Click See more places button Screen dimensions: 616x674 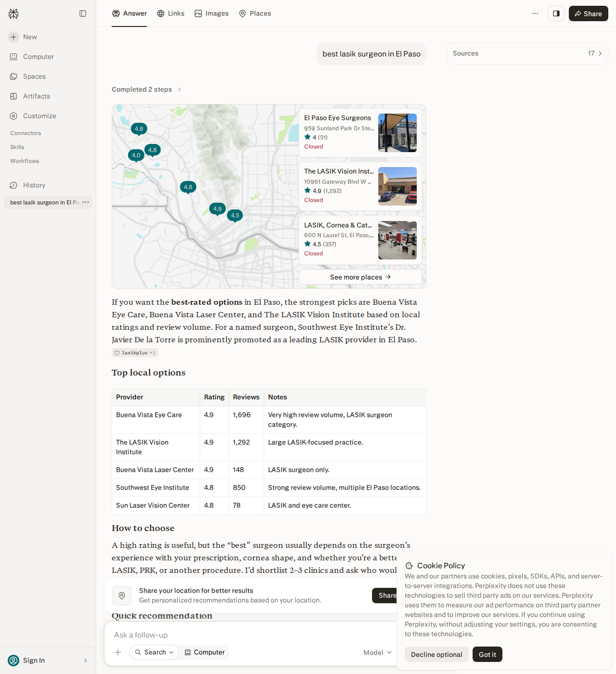click(360, 277)
